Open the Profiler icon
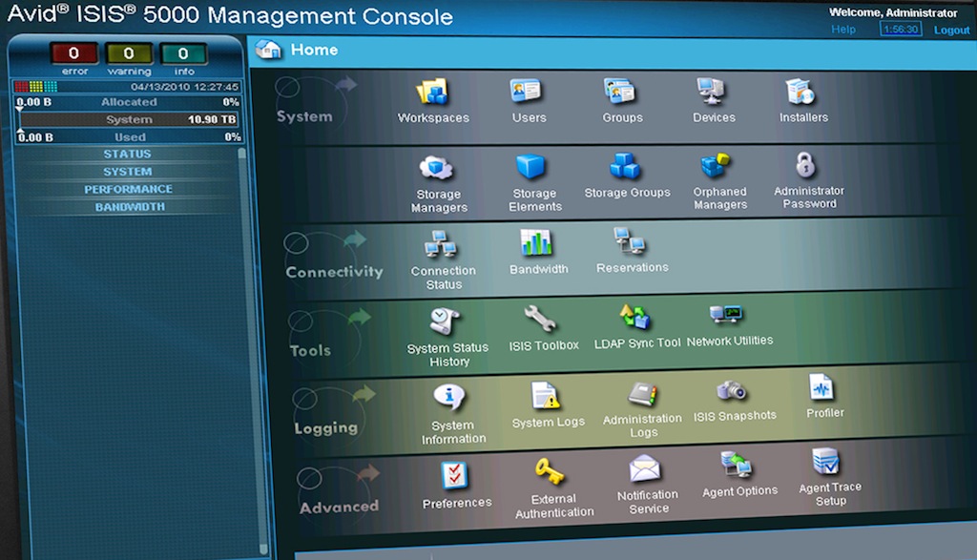The height and width of the screenshot is (560, 977). tap(821, 387)
